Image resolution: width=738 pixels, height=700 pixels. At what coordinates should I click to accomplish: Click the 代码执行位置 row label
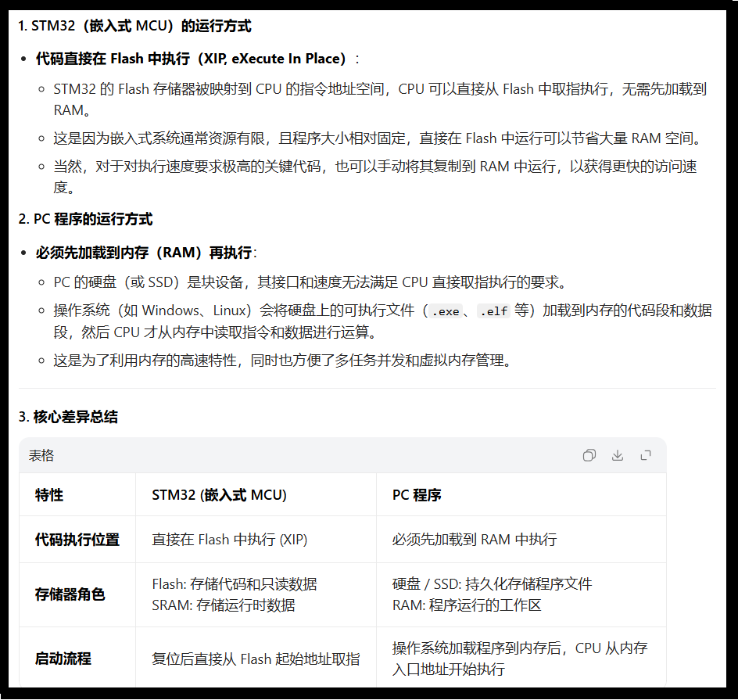coord(77,540)
